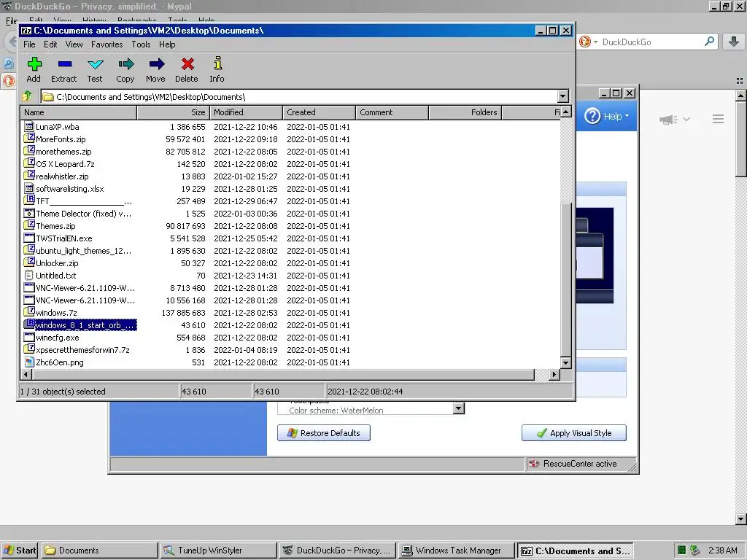Click the TWSTrialEN.exe file icon
747x560 pixels.
coord(29,238)
